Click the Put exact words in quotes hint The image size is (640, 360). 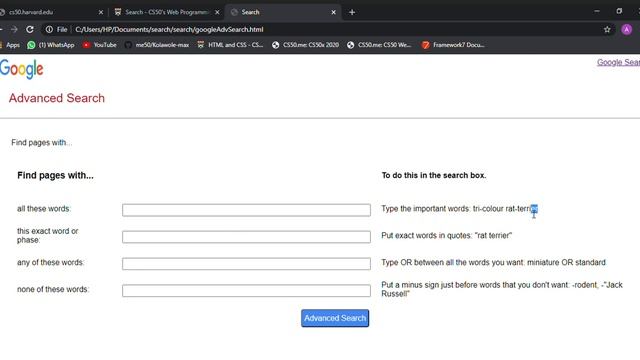(447, 236)
